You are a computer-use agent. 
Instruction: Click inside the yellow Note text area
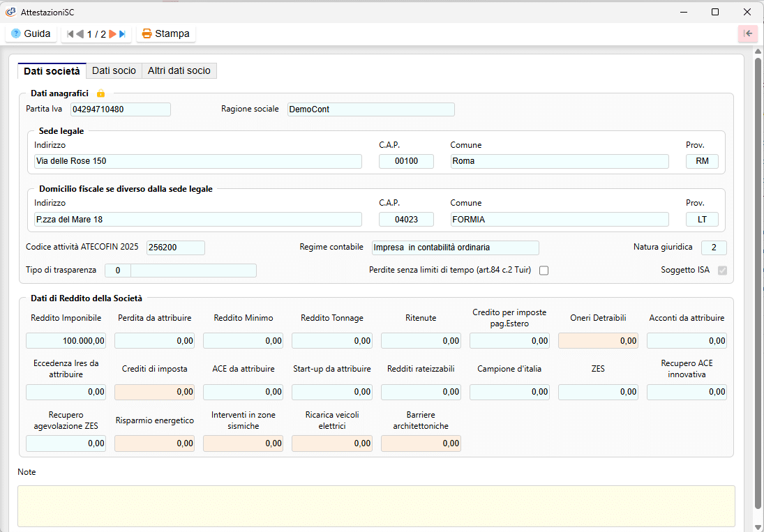[376, 506]
